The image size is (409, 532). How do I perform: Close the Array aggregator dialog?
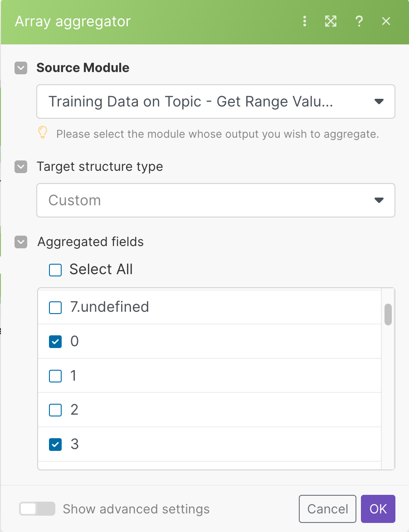(x=386, y=21)
